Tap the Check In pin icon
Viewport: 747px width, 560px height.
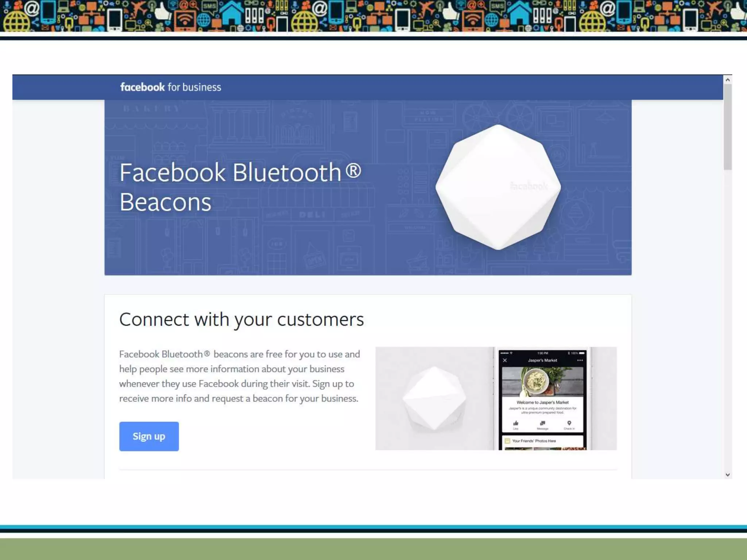(x=569, y=423)
